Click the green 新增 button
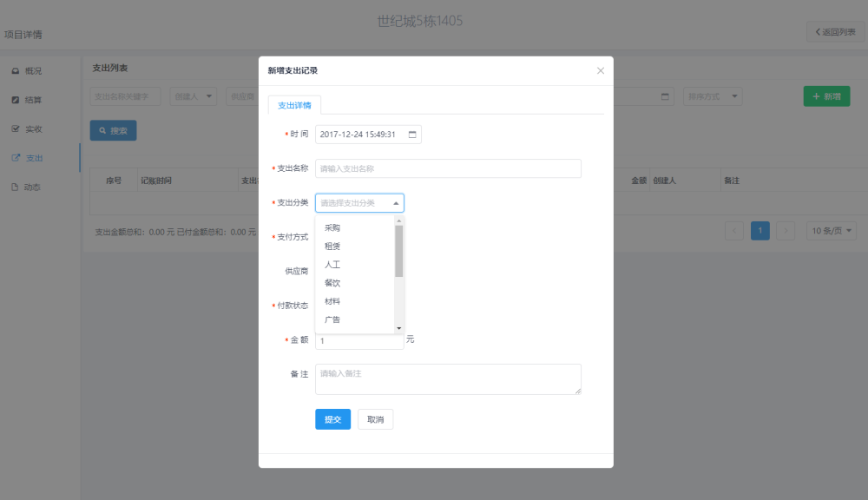This screenshot has height=500, width=868. click(x=826, y=96)
